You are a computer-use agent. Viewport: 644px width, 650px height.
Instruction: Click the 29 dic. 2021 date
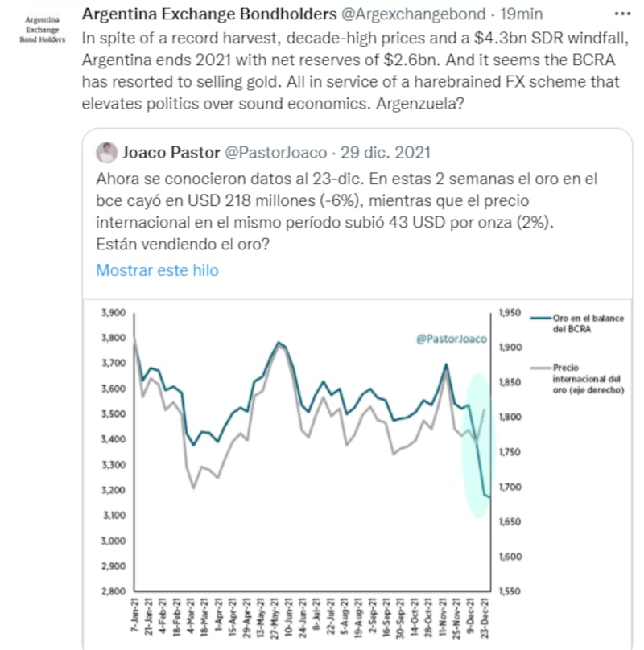(x=386, y=152)
